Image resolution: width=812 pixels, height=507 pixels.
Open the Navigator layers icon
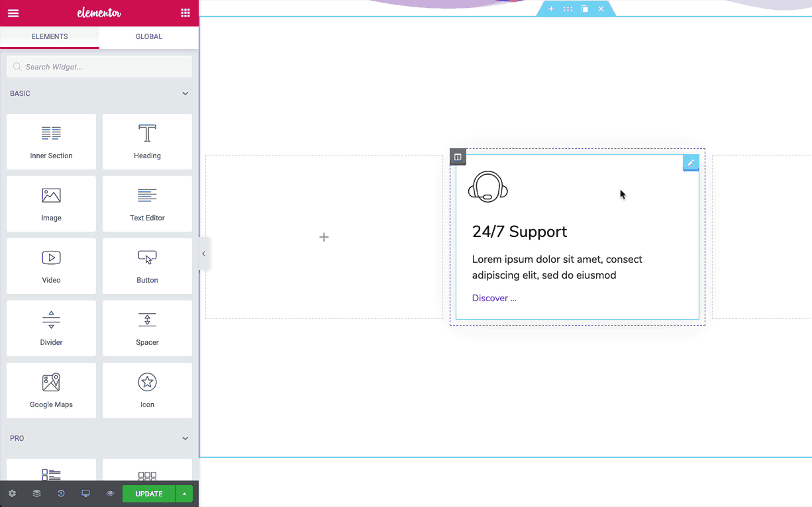pyautogui.click(x=36, y=494)
